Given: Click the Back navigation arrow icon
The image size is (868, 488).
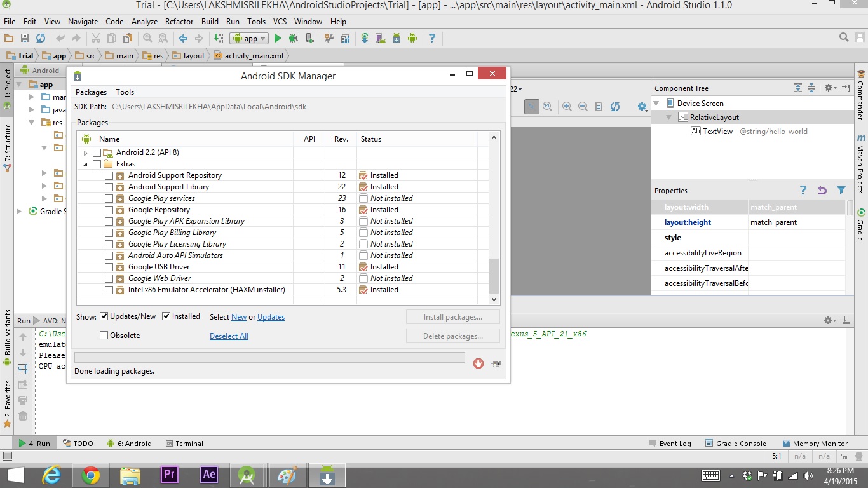Looking at the screenshot, I should click(x=183, y=39).
